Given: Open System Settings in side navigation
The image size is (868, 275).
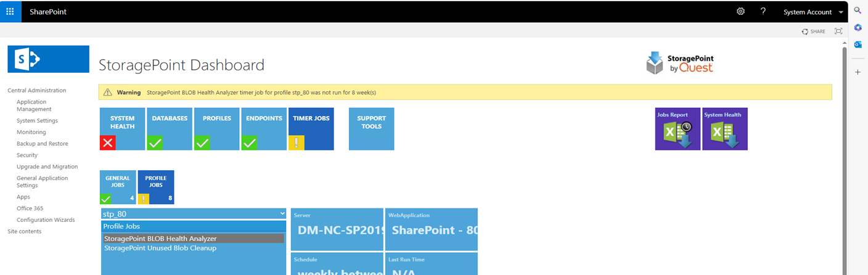Looking at the screenshot, I should point(37,121).
